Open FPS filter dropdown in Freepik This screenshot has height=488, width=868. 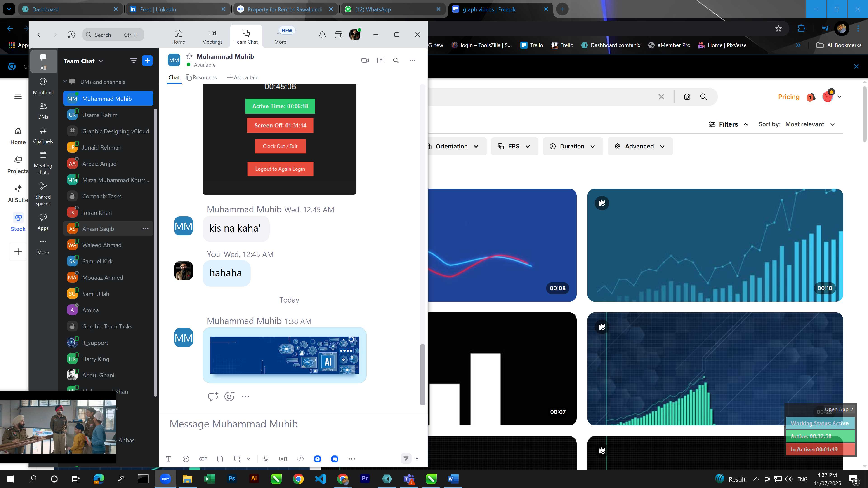point(514,146)
